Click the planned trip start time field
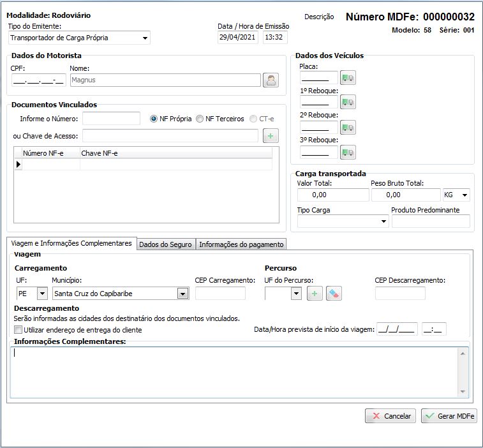483x448 pixels. pyautogui.click(x=434, y=329)
